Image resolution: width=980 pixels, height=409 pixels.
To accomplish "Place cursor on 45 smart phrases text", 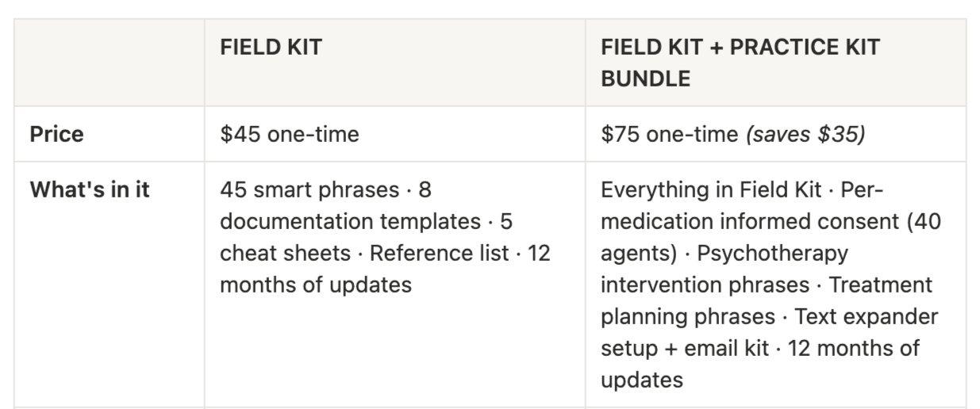I will 309,190.
